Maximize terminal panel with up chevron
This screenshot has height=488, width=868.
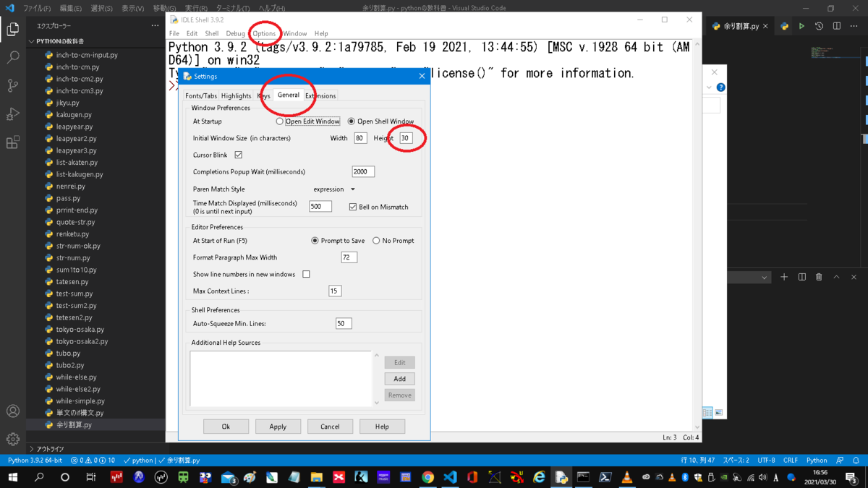point(836,277)
